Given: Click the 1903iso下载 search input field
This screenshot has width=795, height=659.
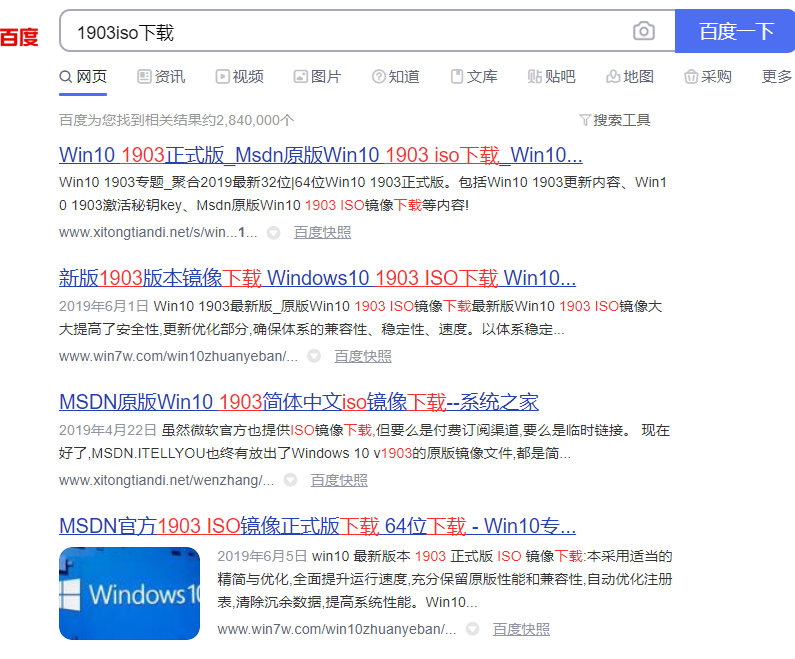Looking at the screenshot, I should [340, 32].
